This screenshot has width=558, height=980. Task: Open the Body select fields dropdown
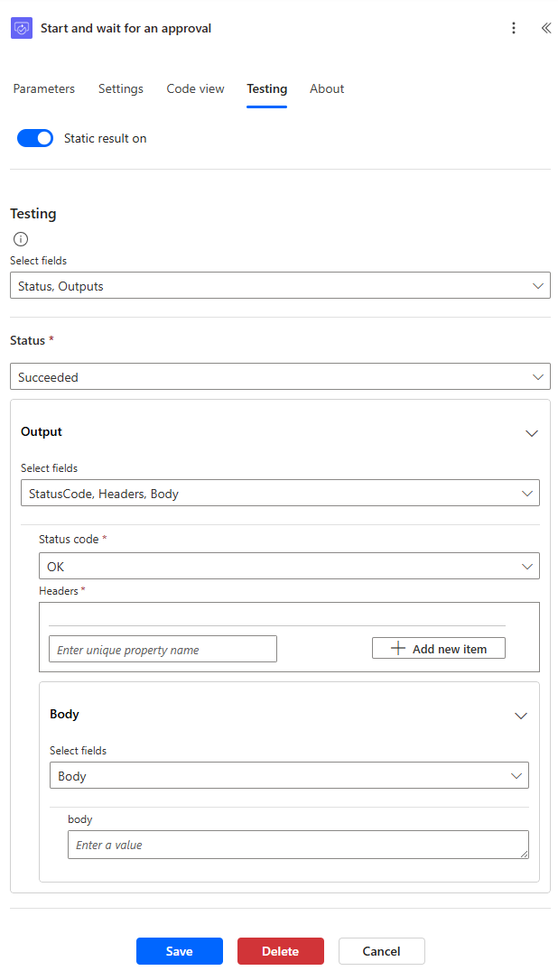click(x=289, y=775)
